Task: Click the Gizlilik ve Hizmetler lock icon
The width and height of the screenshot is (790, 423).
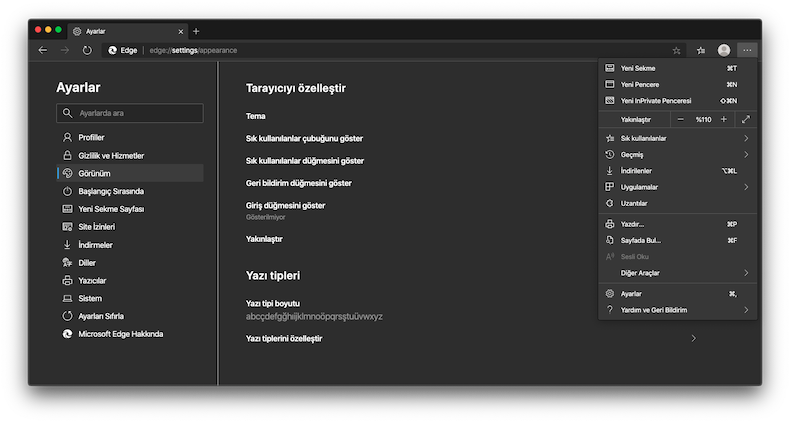Action: (x=67, y=155)
